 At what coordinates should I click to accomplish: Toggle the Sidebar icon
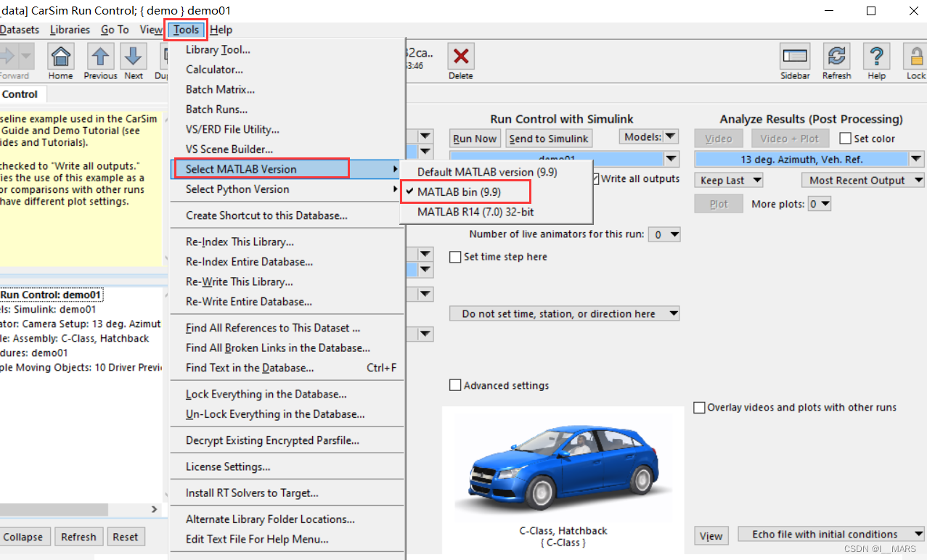click(795, 57)
